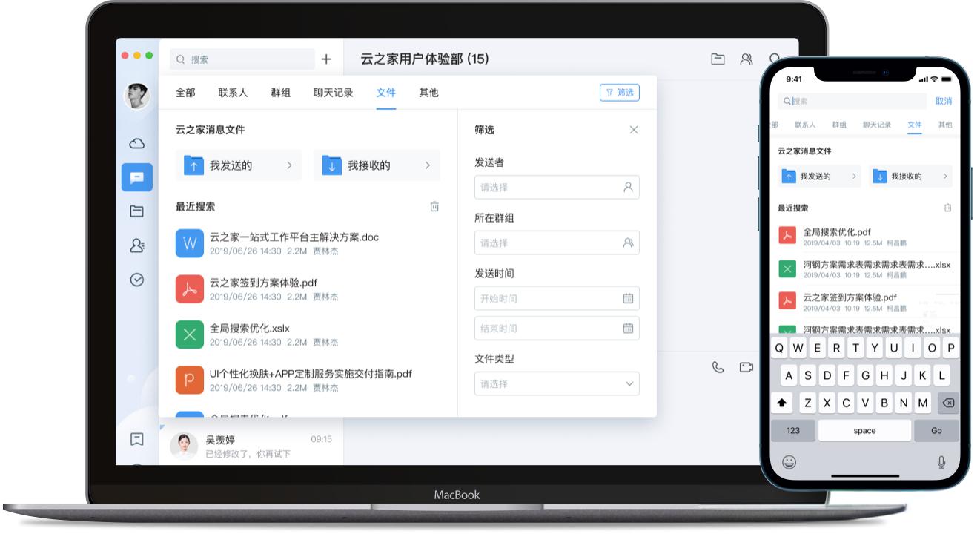
Task: Start a video call with camera icon
Action: click(x=746, y=367)
